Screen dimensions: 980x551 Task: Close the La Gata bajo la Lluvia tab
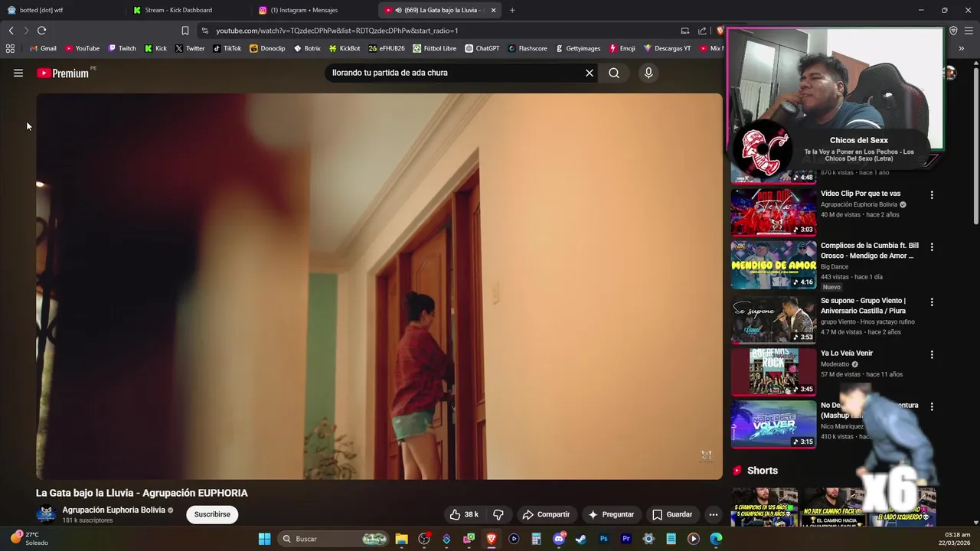[x=493, y=10]
